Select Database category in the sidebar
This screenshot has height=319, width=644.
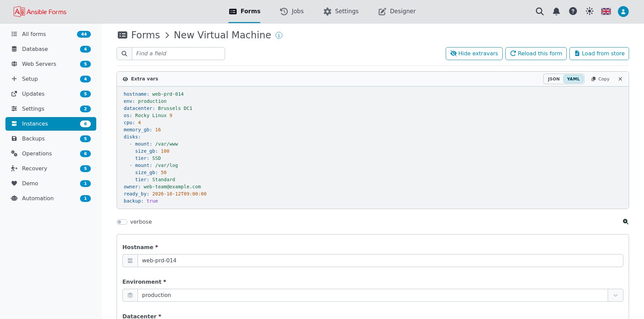51,49
